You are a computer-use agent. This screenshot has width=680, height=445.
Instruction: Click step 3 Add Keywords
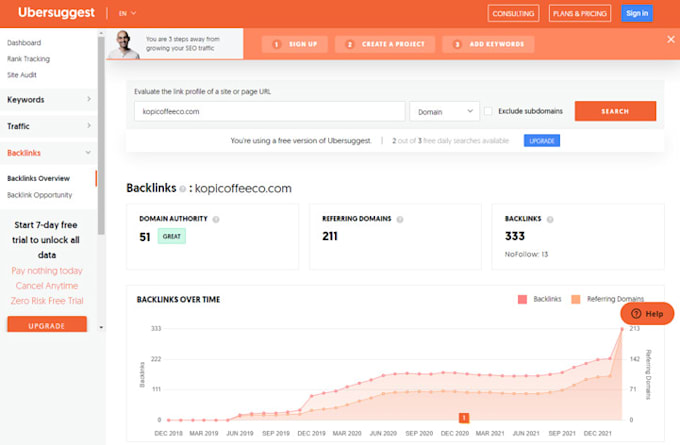pos(488,44)
